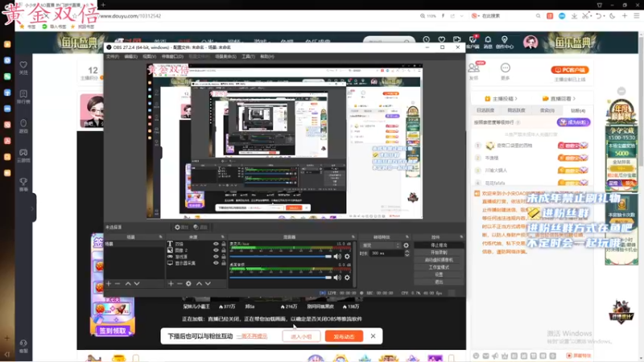Toggle visibility of the 图像 2 source
644x362 pixels.
[216, 250]
